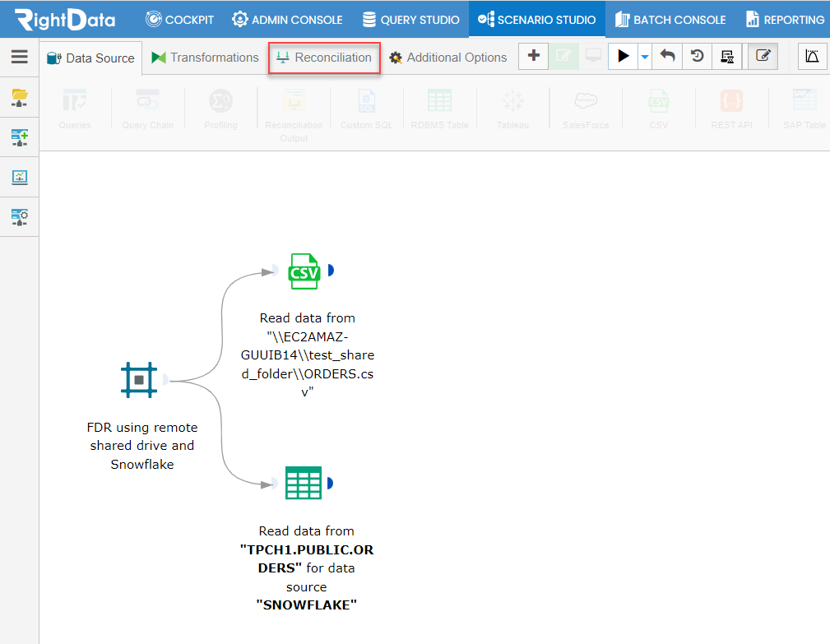Click the scheduled execution hourglass icon
Screen dimensions: 830x644
point(727,56)
